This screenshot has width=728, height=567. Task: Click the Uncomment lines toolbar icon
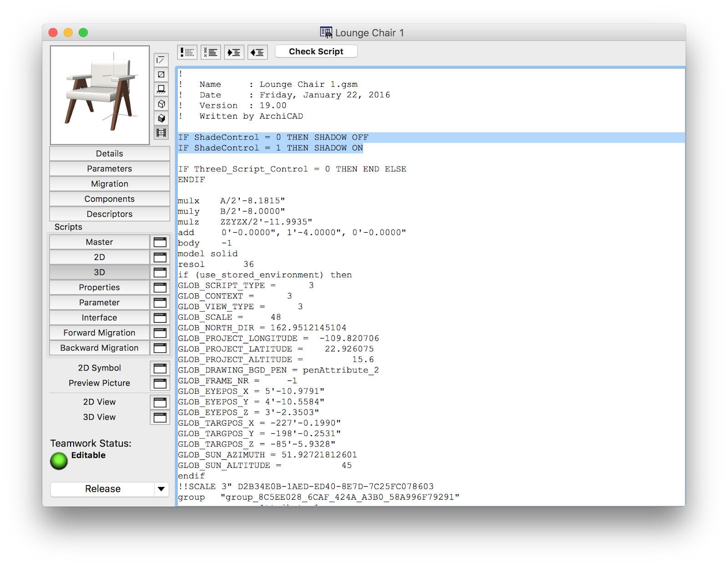[211, 52]
